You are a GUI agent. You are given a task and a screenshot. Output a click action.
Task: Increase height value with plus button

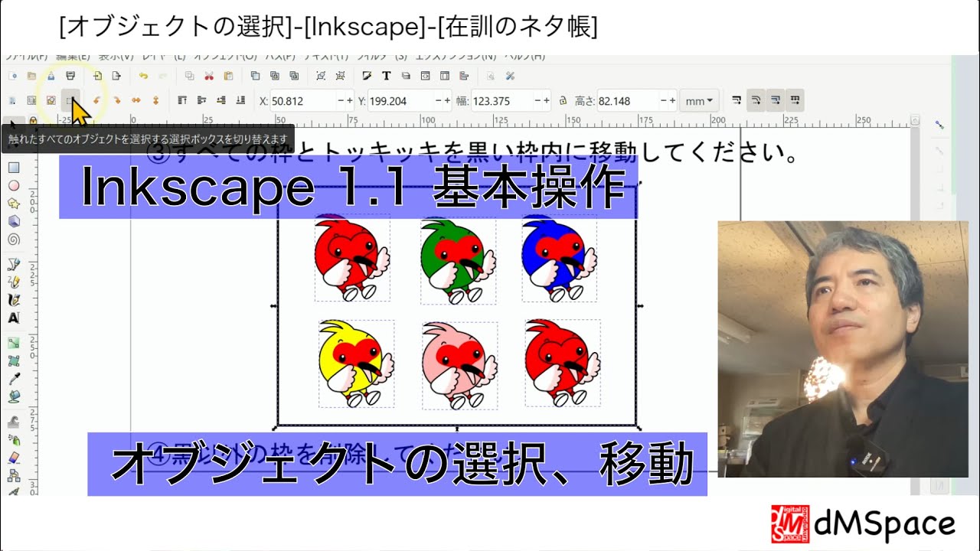(x=672, y=101)
